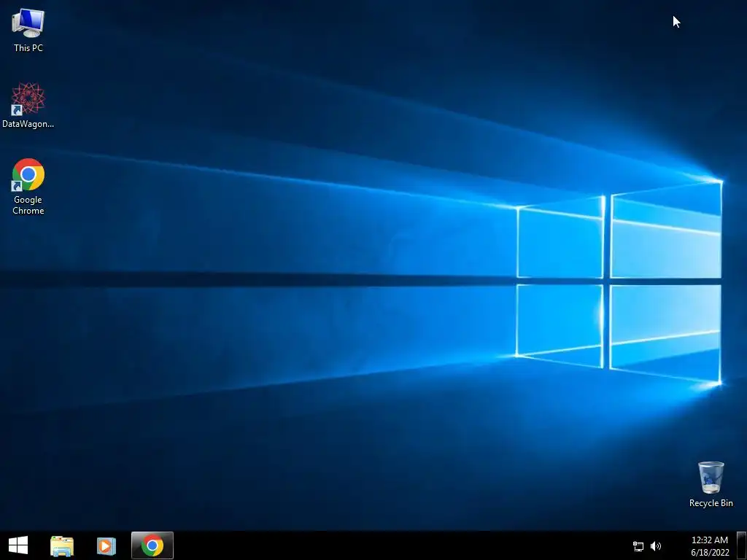Open File Explorer from the taskbar
Image resolution: width=747 pixels, height=560 pixels.
(62, 545)
